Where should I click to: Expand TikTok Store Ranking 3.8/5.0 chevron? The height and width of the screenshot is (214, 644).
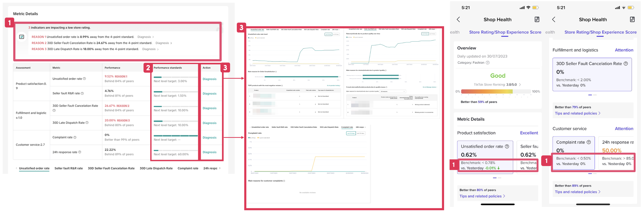click(x=520, y=85)
